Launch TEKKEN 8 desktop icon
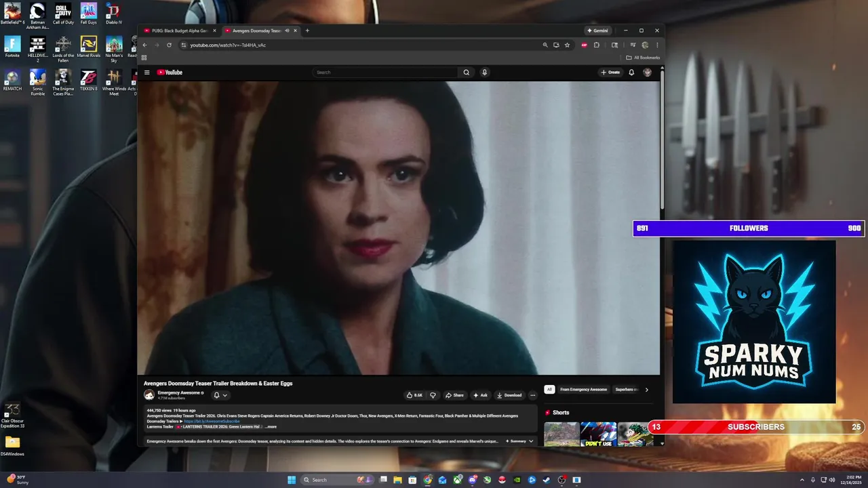Viewport: 868px width, 488px height. click(89, 80)
